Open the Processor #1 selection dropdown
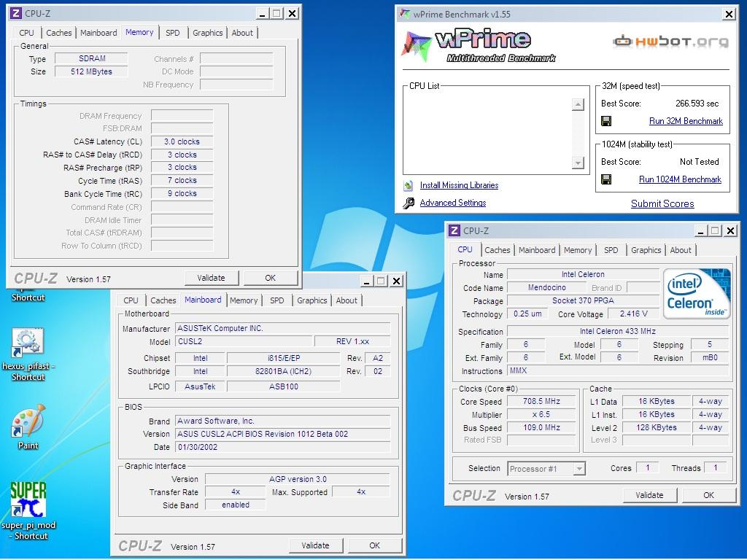747x560 pixels. click(578, 469)
